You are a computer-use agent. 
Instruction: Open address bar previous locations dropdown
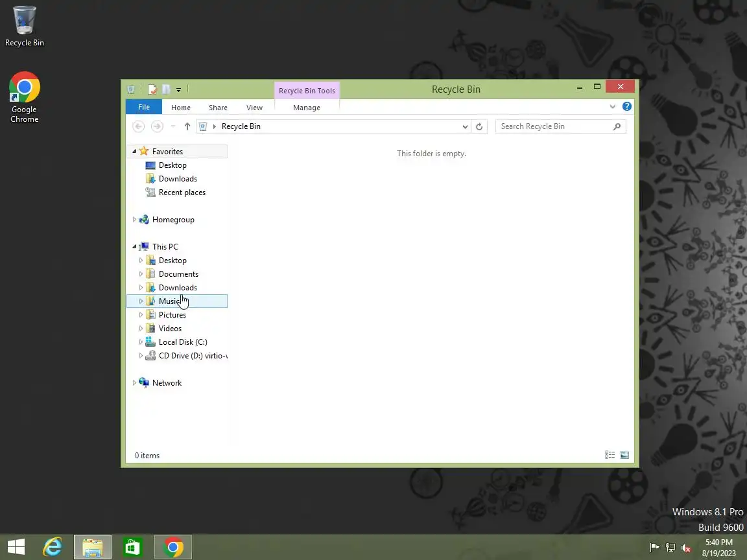(465, 126)
